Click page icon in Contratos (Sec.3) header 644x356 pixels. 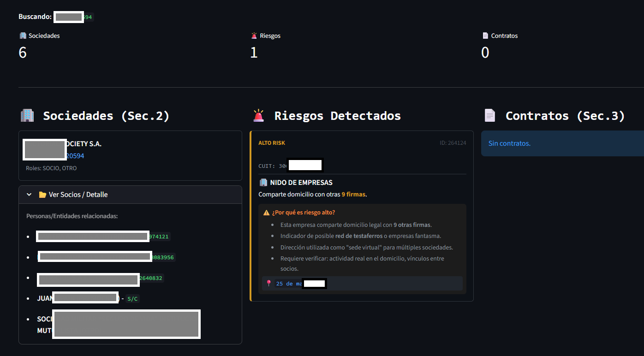pos(490,115)
